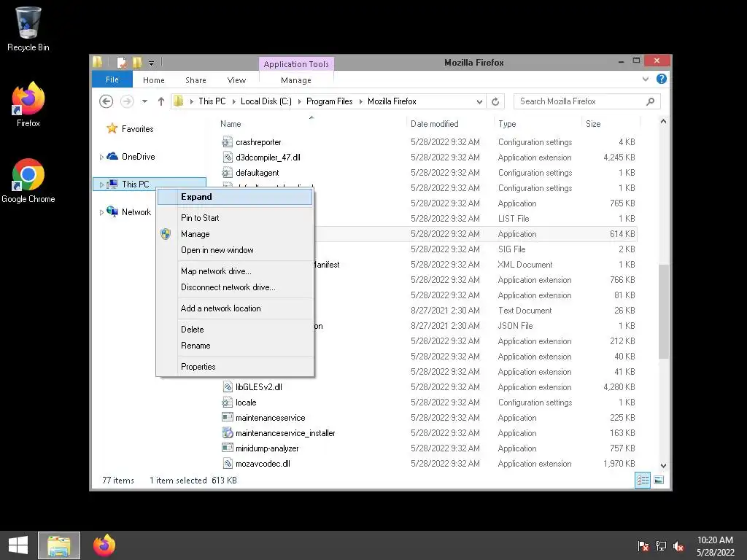The image size is (747, 560).
Task: Select the maintenanceservice_installer icon
Action: (x=228, y=433)
